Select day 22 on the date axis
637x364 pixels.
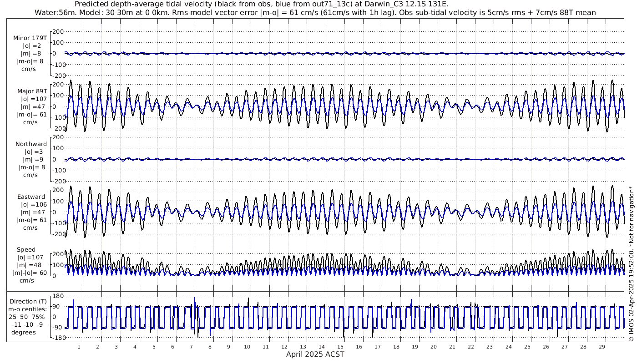tap(471, 347)
